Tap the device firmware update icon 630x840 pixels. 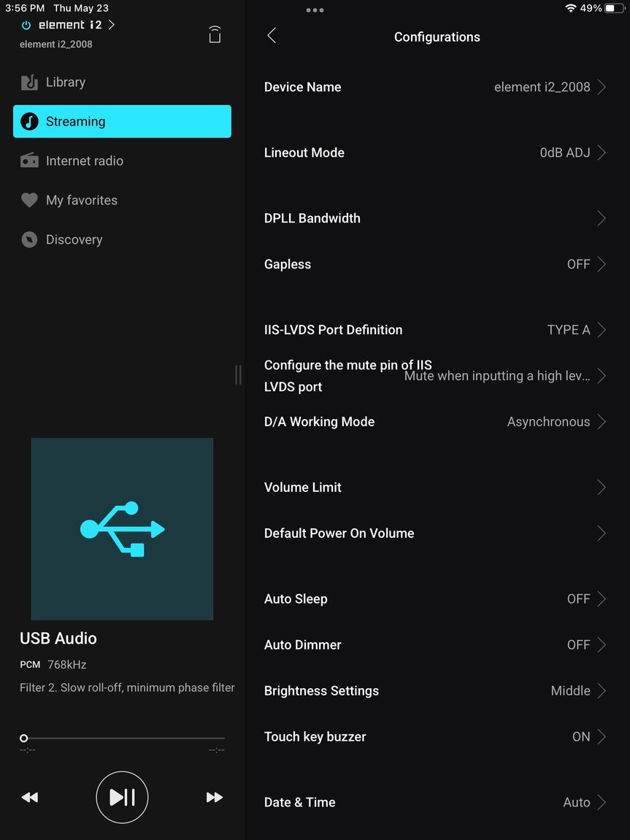coord(215,34)
